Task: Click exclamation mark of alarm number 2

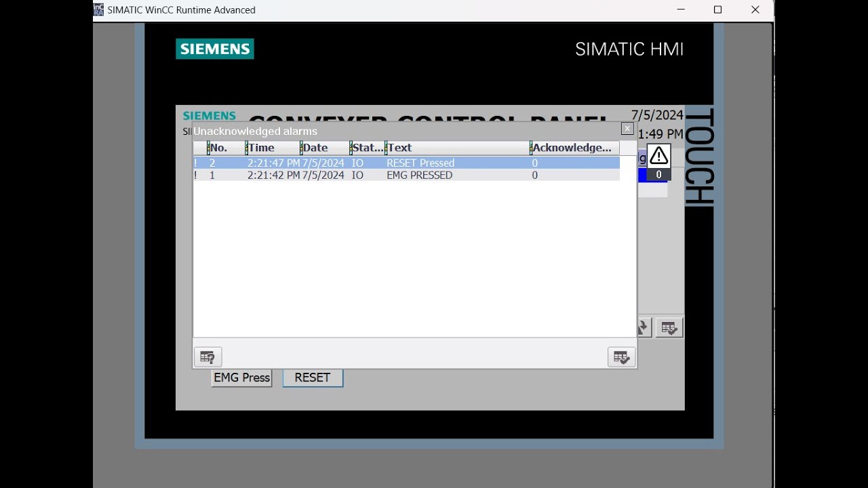Action: (196, 163)
